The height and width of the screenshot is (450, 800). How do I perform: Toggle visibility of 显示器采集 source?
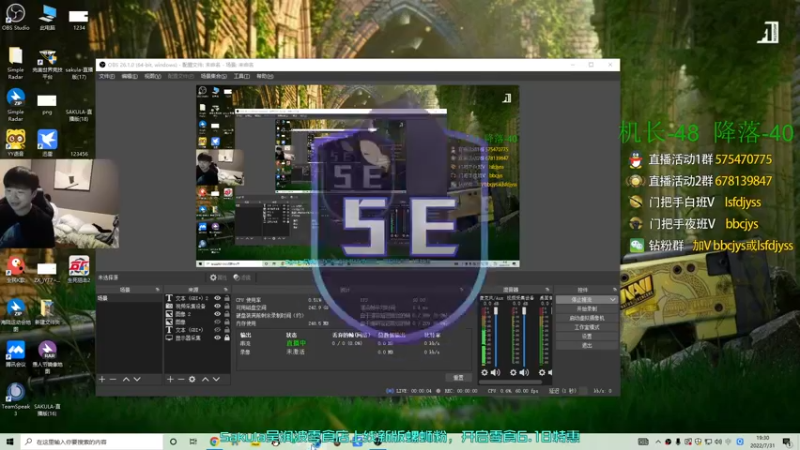tap(217, 338)
